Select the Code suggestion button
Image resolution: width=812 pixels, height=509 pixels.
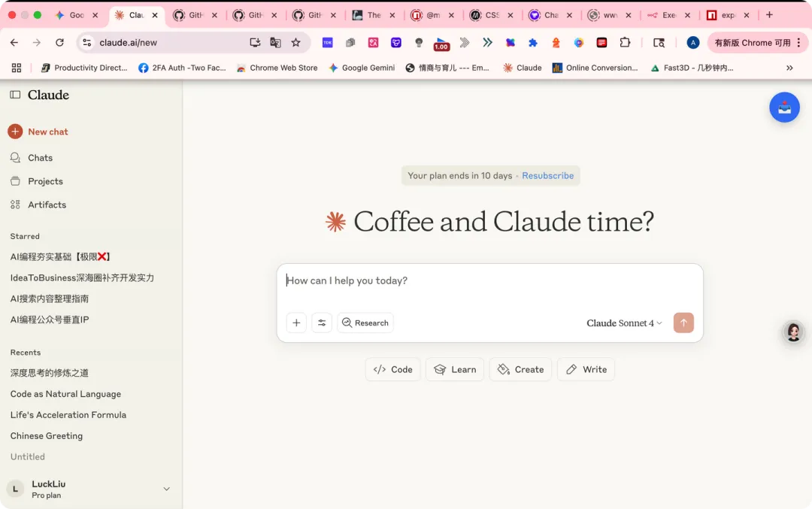(393, 369)
